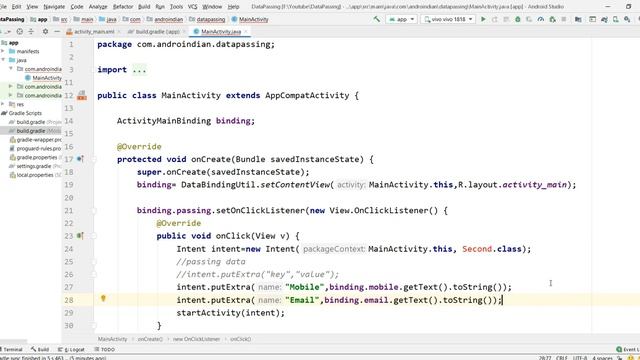Open device selector 'vivo vivo 1818' dropdown
The width and height of the screenshot is (640, 360).
[x=448, y=19]
